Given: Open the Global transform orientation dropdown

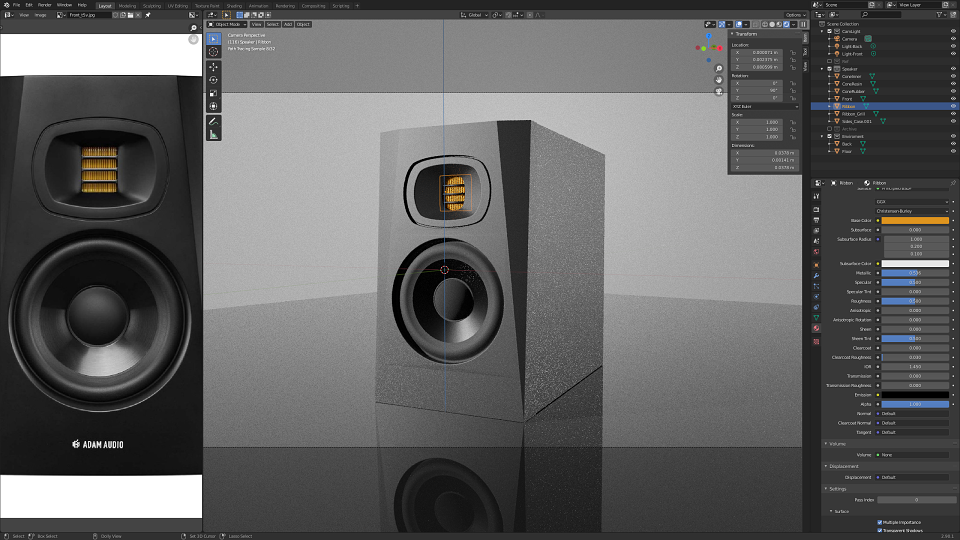Looking at the screenshot, I should click(474, 15).
